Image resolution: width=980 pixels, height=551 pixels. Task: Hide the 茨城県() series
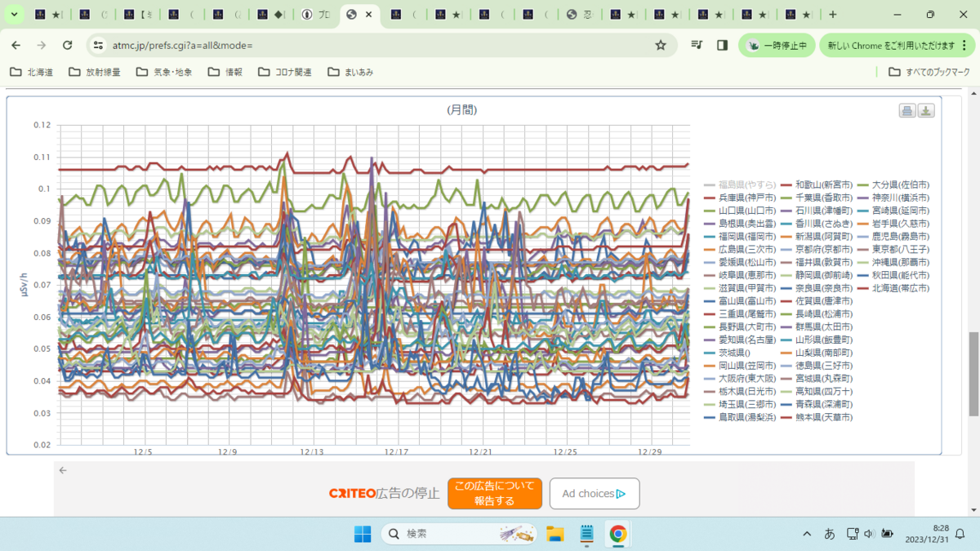point(728,353)
